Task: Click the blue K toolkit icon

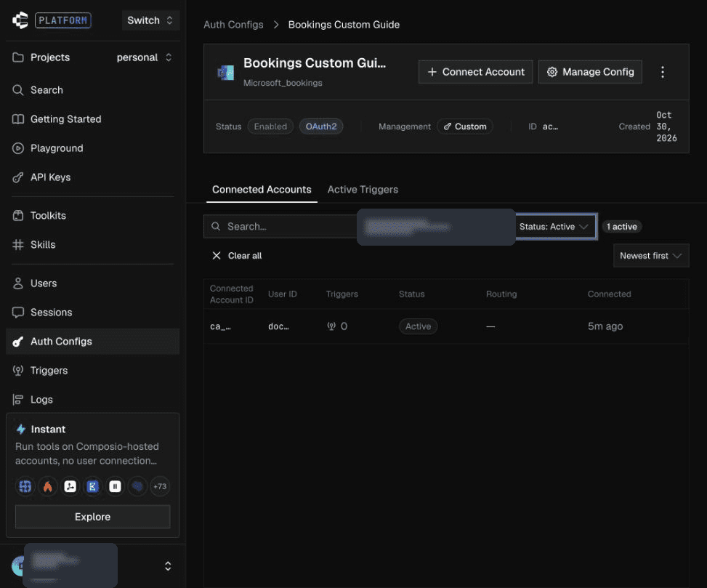Action: coord(92,486)
